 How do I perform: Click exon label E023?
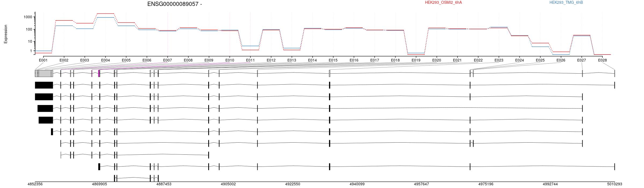click(499, 60)
